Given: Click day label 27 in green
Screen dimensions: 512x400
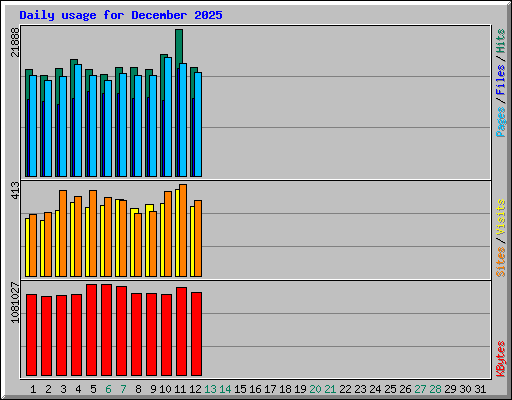Looking at the screenshot, I should click(x=420, y=389).
